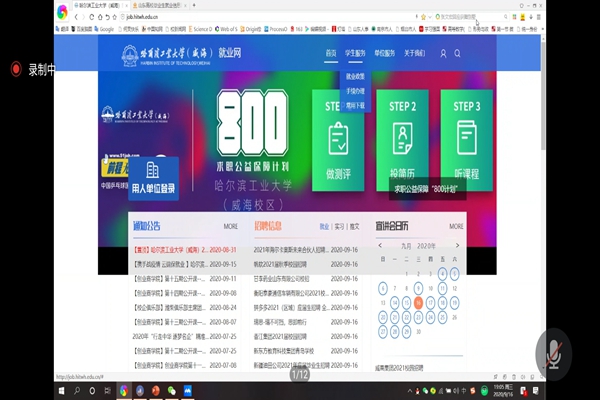Go to the previous month in the calendar

380,246
